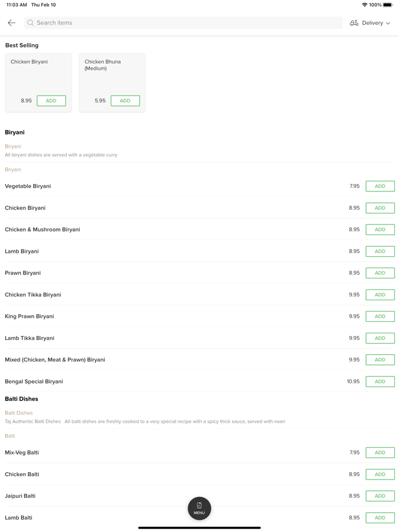This screenshot has width=399, height=532.
Task: Add King Prawn Biryani to basket
Action: click(380, 316)
